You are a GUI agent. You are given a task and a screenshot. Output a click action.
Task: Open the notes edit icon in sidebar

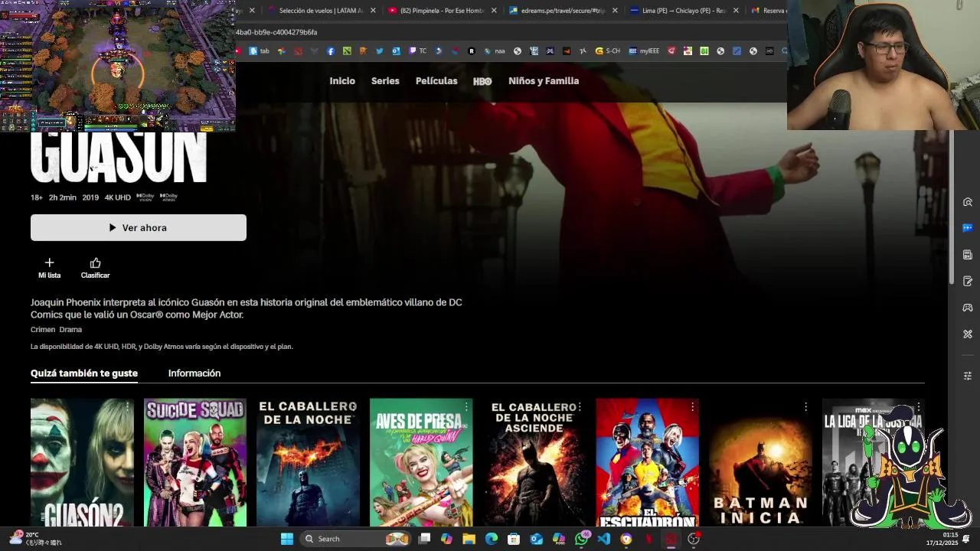[968, 281]
